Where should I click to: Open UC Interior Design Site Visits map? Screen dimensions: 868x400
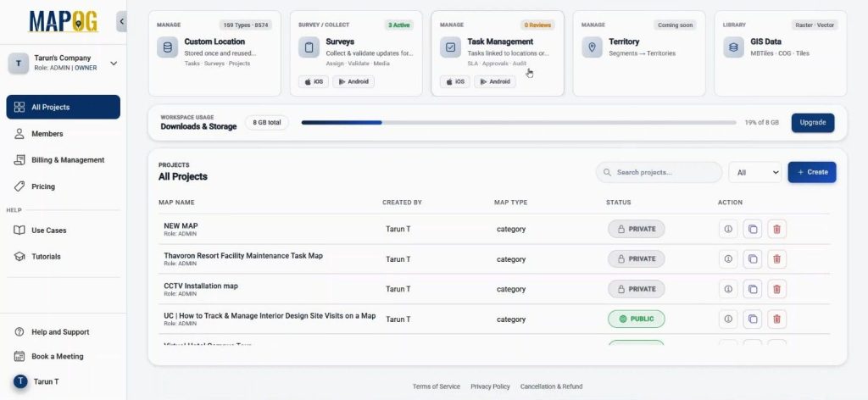[270, 316]
